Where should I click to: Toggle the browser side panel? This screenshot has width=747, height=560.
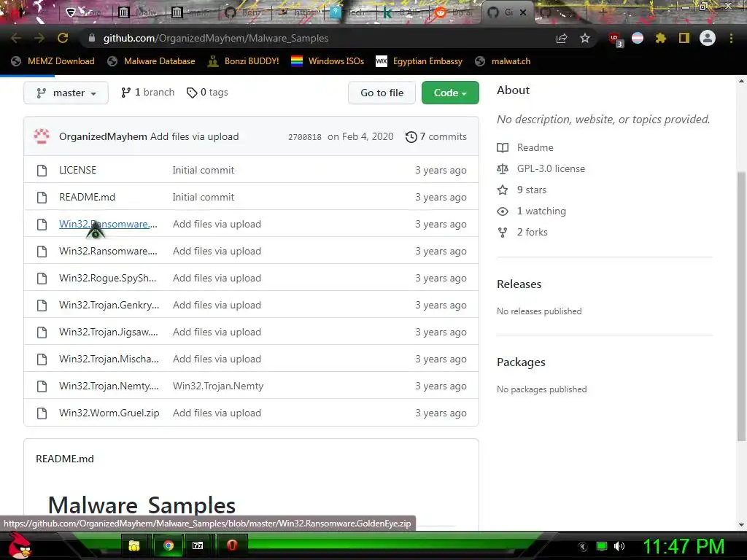point(684,38)
